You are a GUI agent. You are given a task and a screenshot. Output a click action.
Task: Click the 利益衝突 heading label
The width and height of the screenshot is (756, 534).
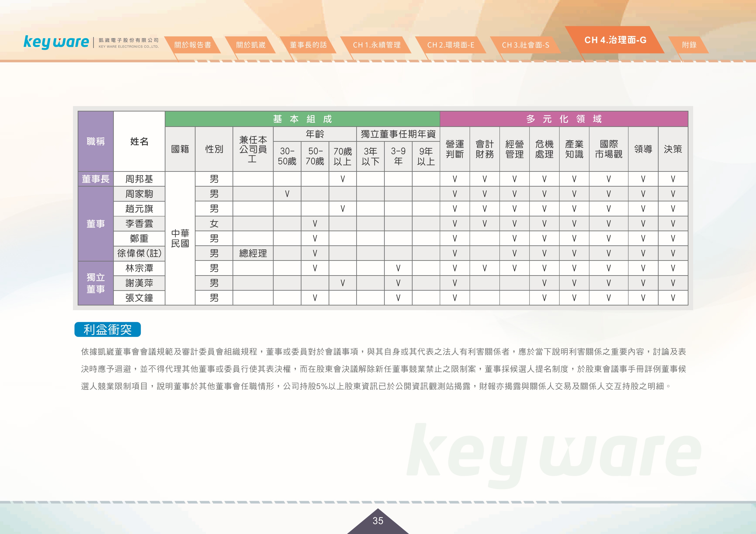[x=108, y=329]
